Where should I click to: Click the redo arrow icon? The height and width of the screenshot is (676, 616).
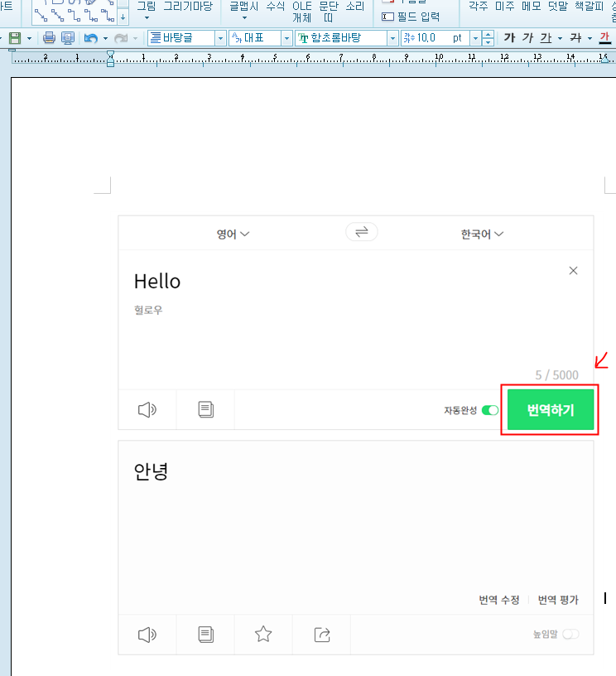click(121, 38)
